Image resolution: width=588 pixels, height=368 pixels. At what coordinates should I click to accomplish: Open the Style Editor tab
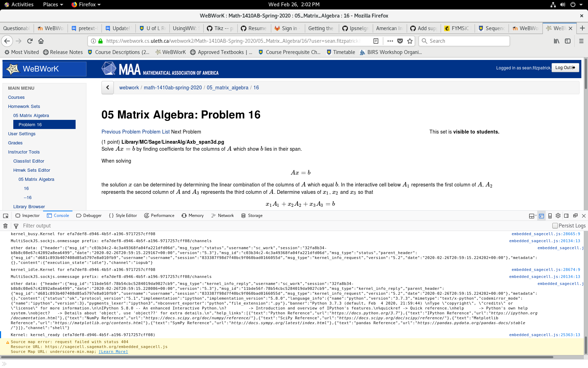point(123,216)
